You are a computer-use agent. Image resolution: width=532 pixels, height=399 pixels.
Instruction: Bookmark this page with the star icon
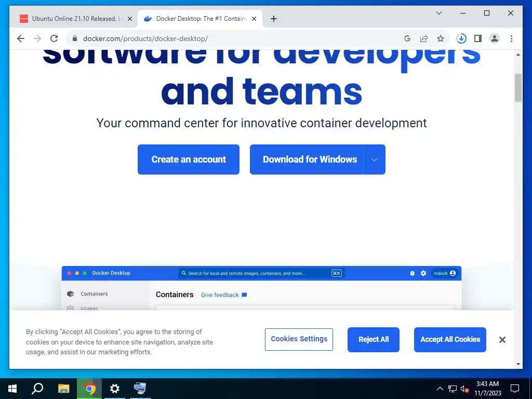pyautogui.click(x=441, y=38)
